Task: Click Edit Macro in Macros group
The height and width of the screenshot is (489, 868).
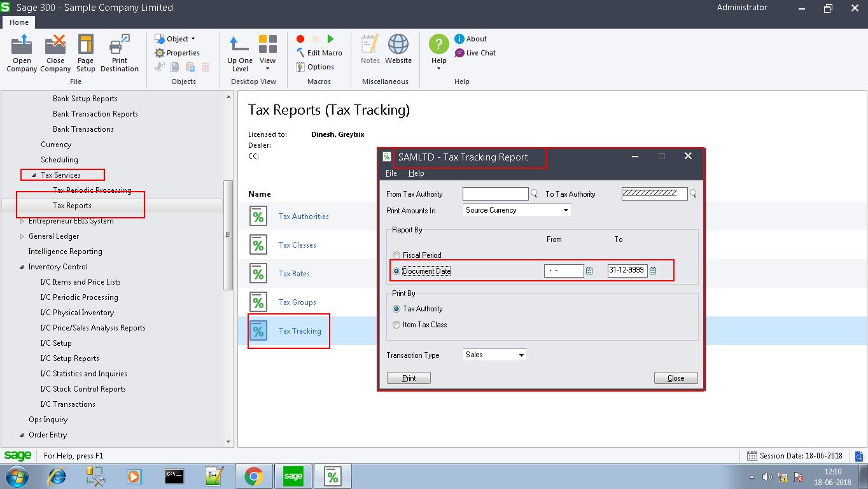Action: tap(319, 53)
